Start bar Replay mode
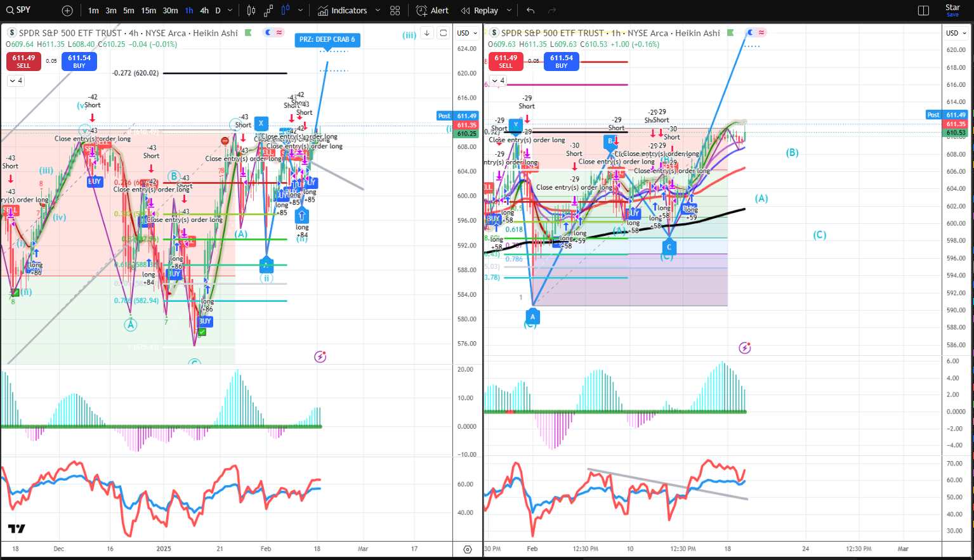 (480, 11)
